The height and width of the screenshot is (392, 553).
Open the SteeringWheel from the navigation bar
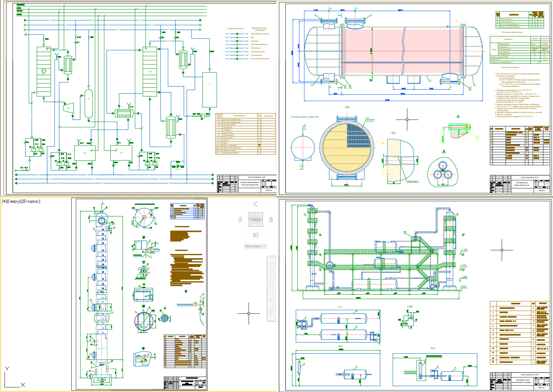[272, 266]
